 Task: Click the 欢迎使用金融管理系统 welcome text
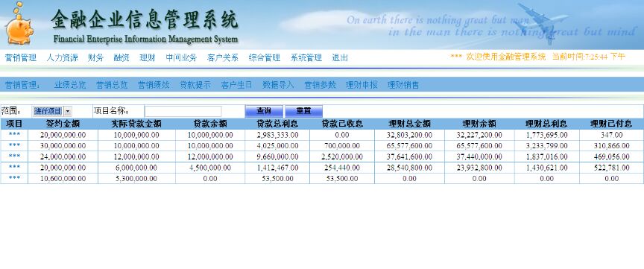[506, 57]
